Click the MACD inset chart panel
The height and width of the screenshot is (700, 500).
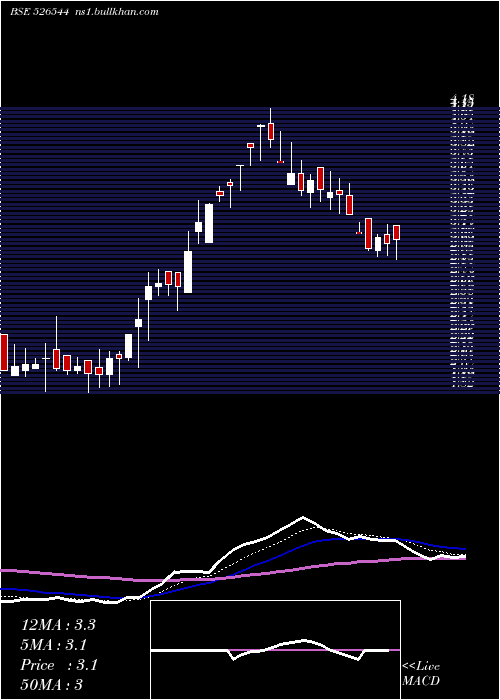pos(275,650)
